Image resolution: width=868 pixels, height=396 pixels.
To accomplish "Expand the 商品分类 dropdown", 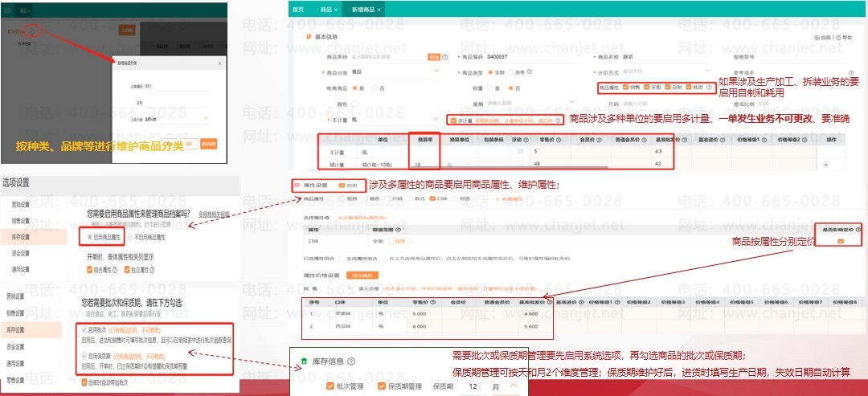I will click(x=436, y=71).
